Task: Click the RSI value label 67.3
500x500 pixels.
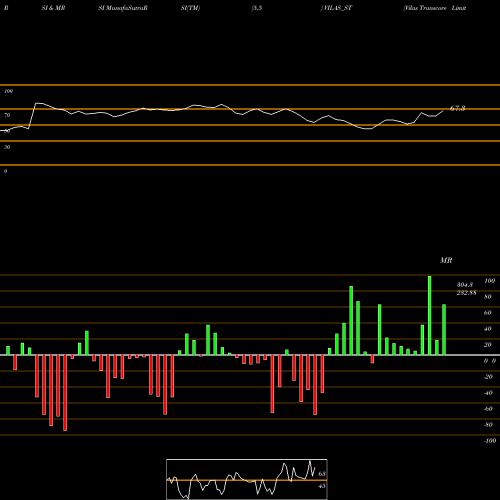Action: [x=457, y=108]
